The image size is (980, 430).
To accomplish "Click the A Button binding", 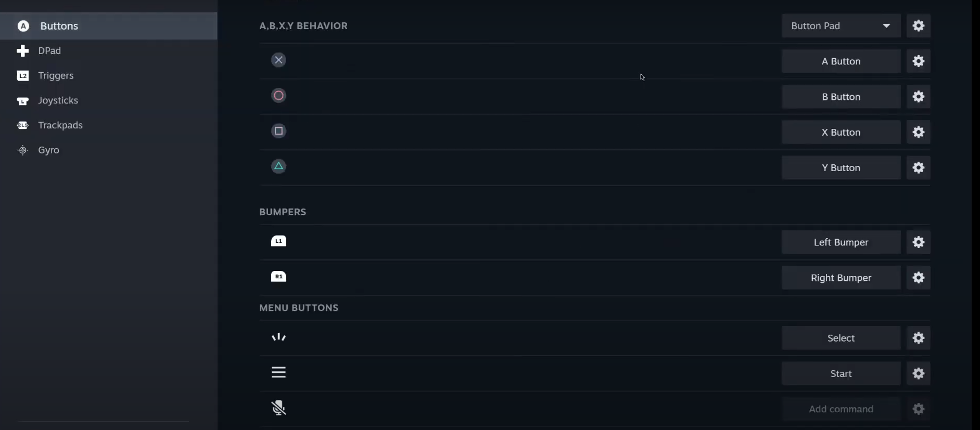I will click(841, 61).
